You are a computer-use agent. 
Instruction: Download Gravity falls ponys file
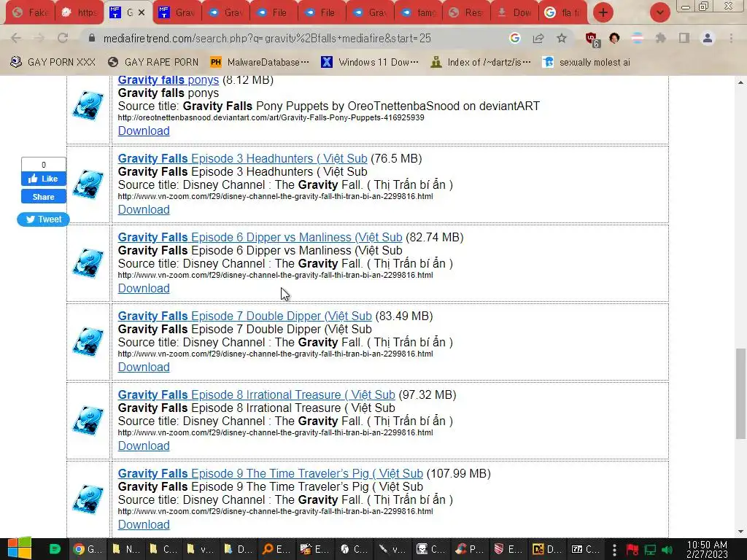(144, 131)
